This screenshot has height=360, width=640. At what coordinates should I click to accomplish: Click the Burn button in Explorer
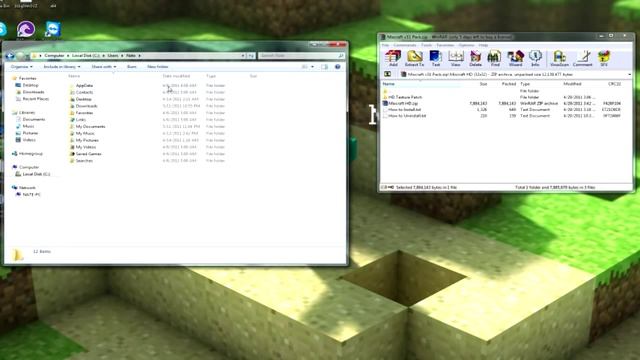point(131,67)
